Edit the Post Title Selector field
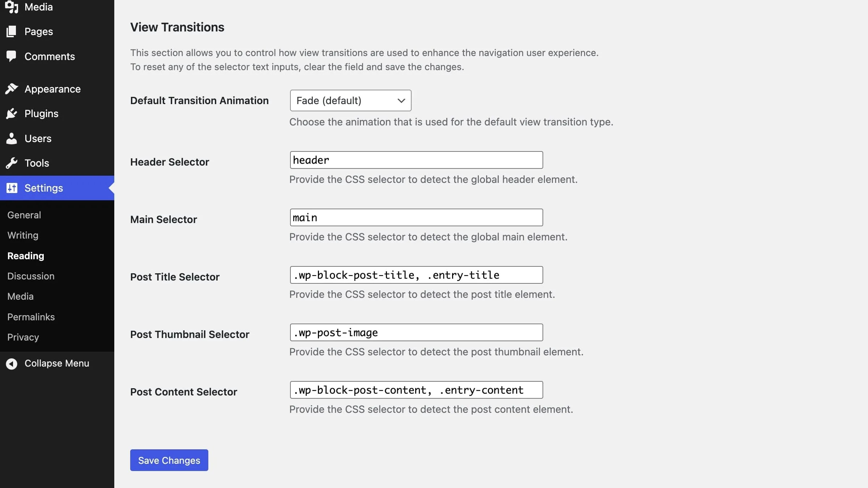 point(416,275)
